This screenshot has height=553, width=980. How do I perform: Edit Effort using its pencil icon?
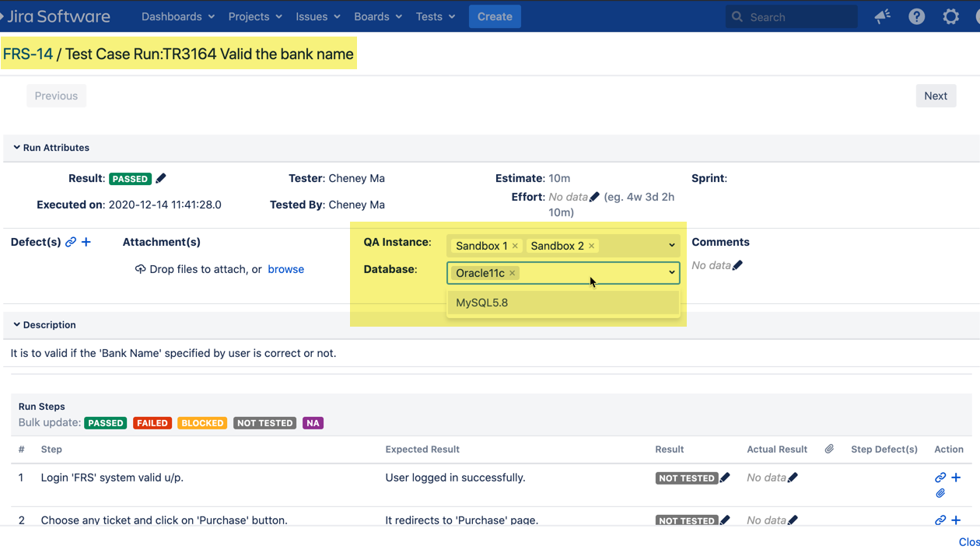point(594,198)
